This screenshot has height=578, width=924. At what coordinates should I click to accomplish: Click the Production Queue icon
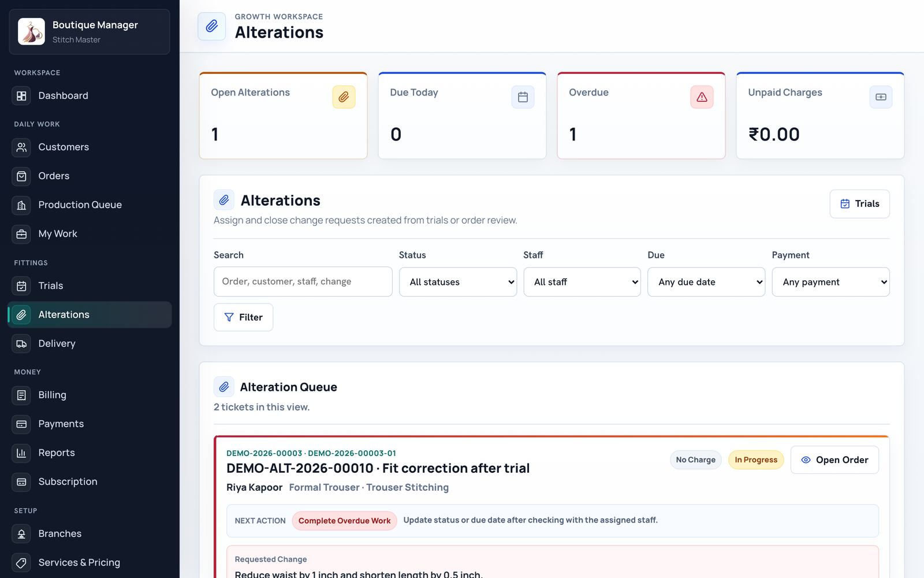click(x=21, y=205)
